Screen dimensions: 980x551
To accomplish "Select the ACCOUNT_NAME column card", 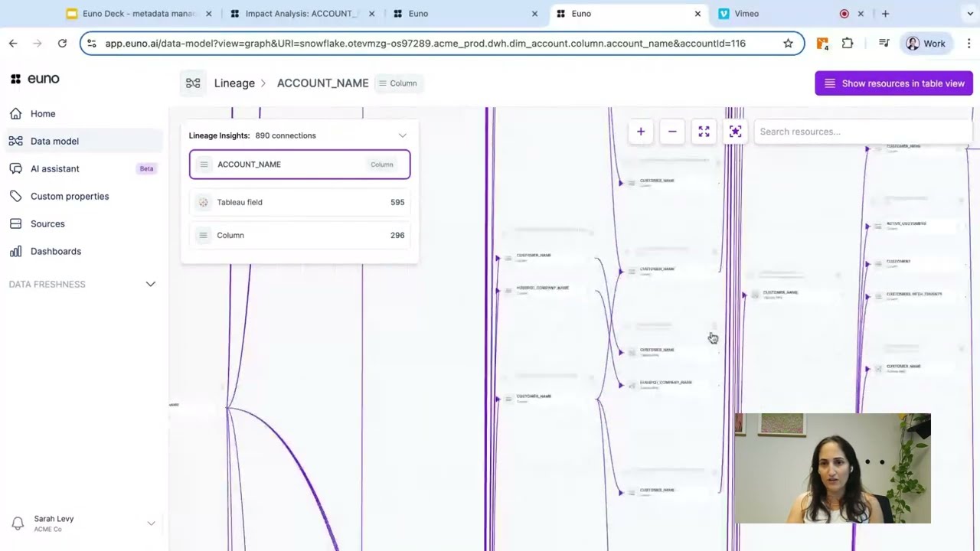I will tap(299, 165).
